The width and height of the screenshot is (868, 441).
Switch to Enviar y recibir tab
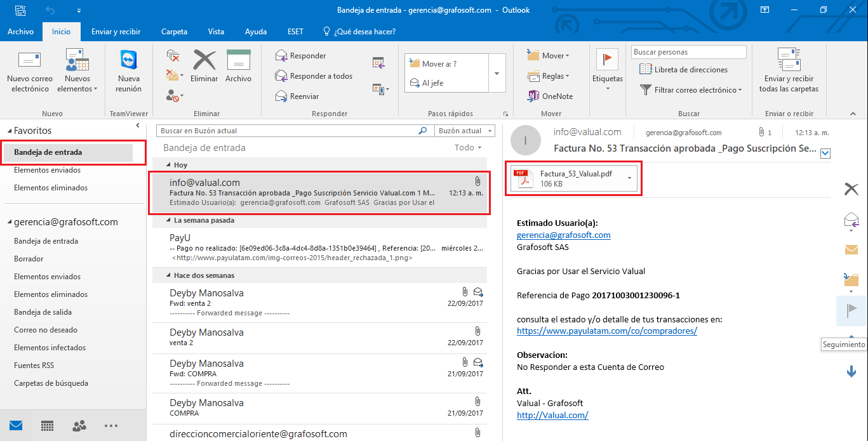[x=116, y=32]
